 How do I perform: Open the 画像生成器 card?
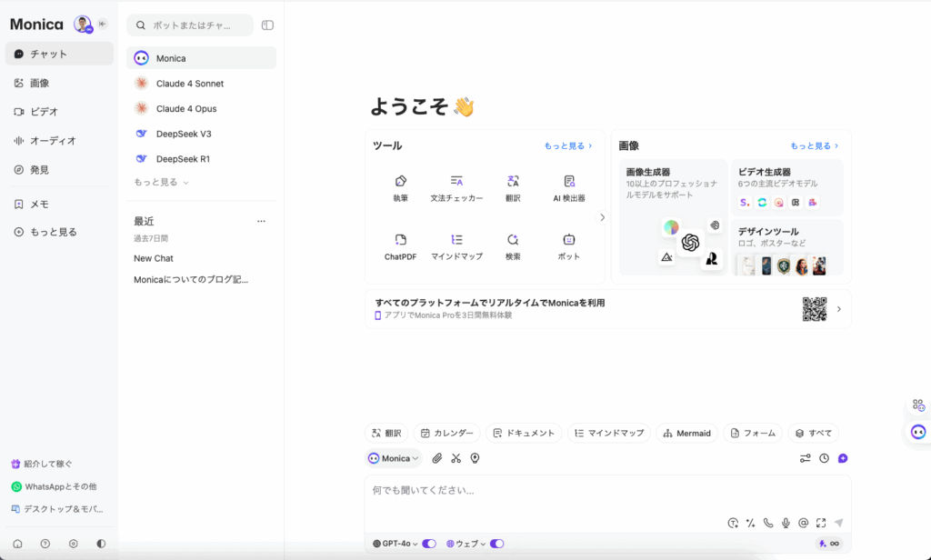tap(674, 217)
